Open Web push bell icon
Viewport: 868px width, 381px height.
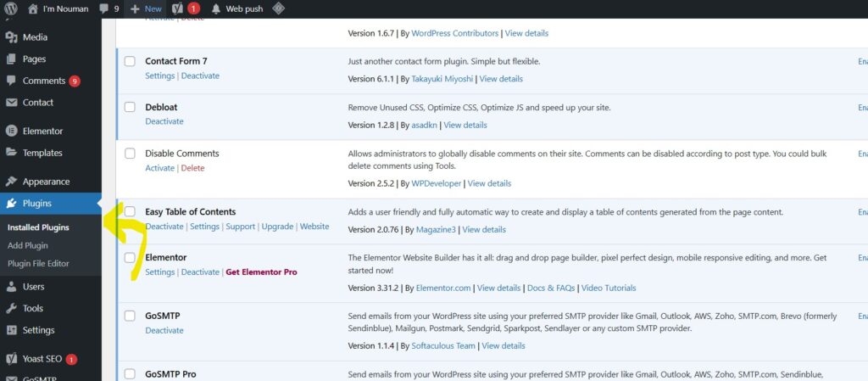(x=216, y=8)
